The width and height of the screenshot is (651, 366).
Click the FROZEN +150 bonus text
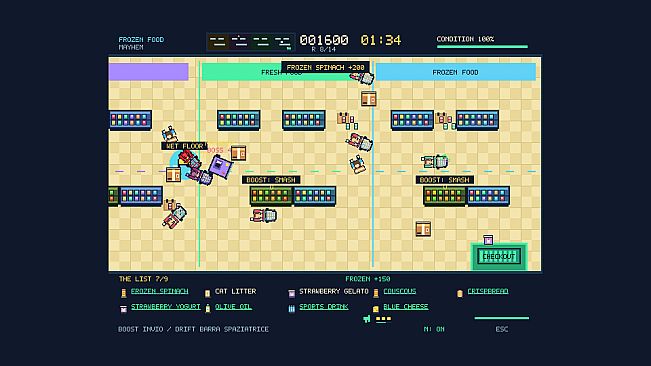pyautogui.click(x=367, y=279)
